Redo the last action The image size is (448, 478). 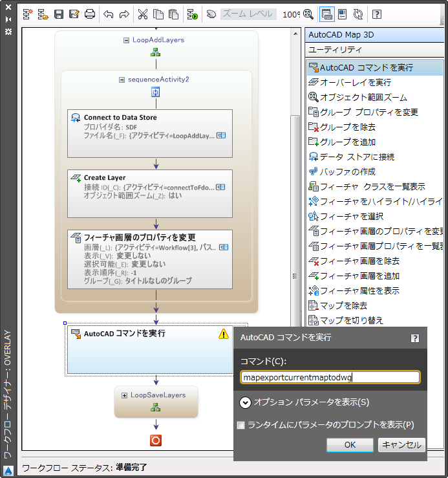(x=124, y=14)
